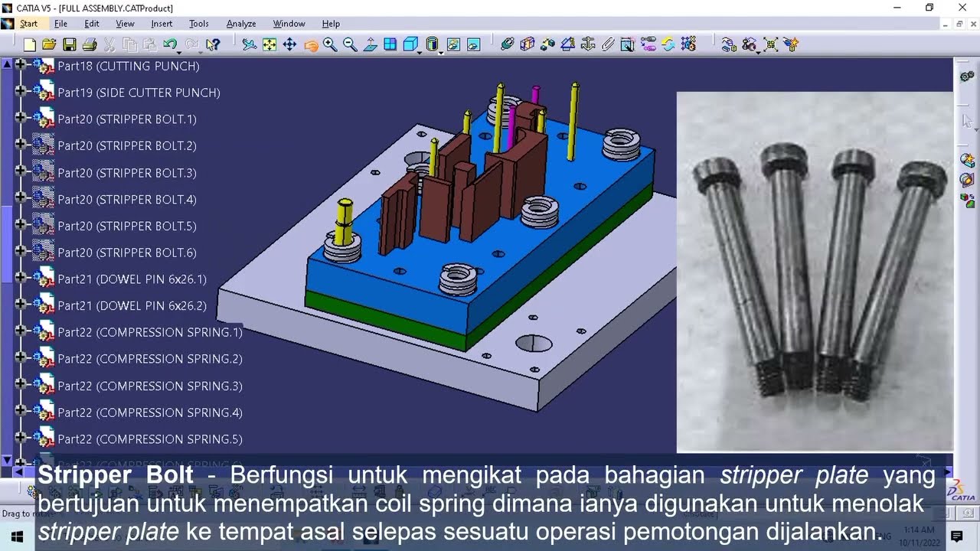Screen dimensions: 980x551
Task: Expand Part19 (SIDE CUTTER PUNCH) node
Action: coord(20,92)
